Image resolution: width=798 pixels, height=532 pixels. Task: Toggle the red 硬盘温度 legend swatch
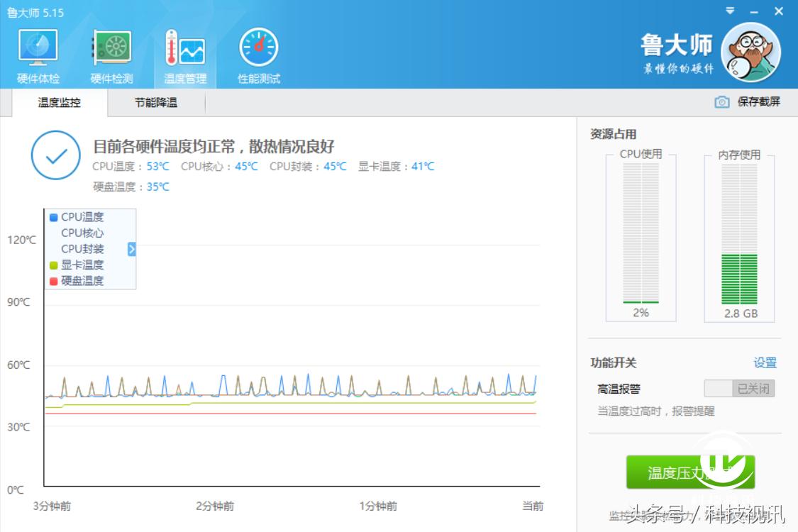[x=53, y=280]
